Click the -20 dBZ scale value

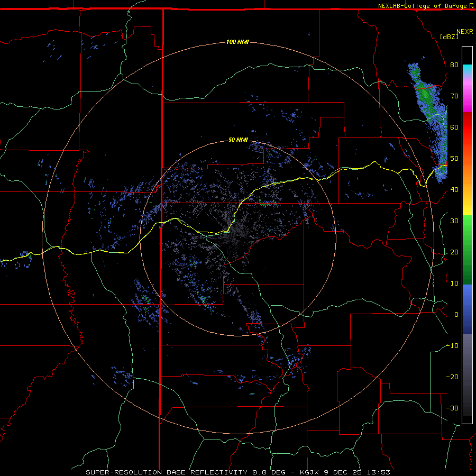[452, 377]
